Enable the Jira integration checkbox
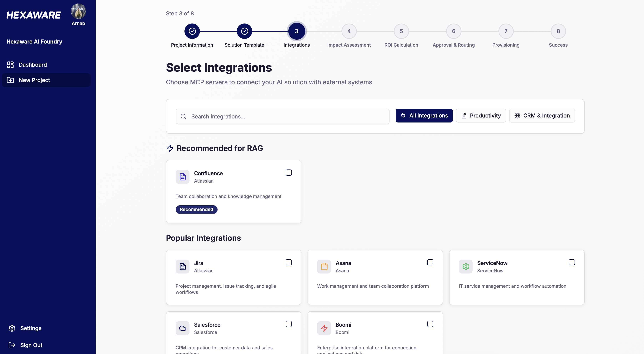The width and height of the screenshot is (644, 354). click(289, 262)
